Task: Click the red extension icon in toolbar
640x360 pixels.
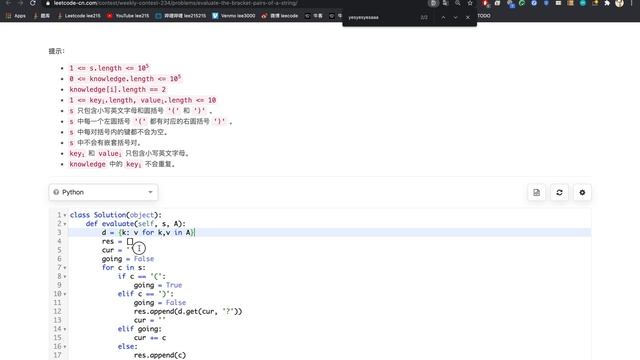Action: point(485,3)
